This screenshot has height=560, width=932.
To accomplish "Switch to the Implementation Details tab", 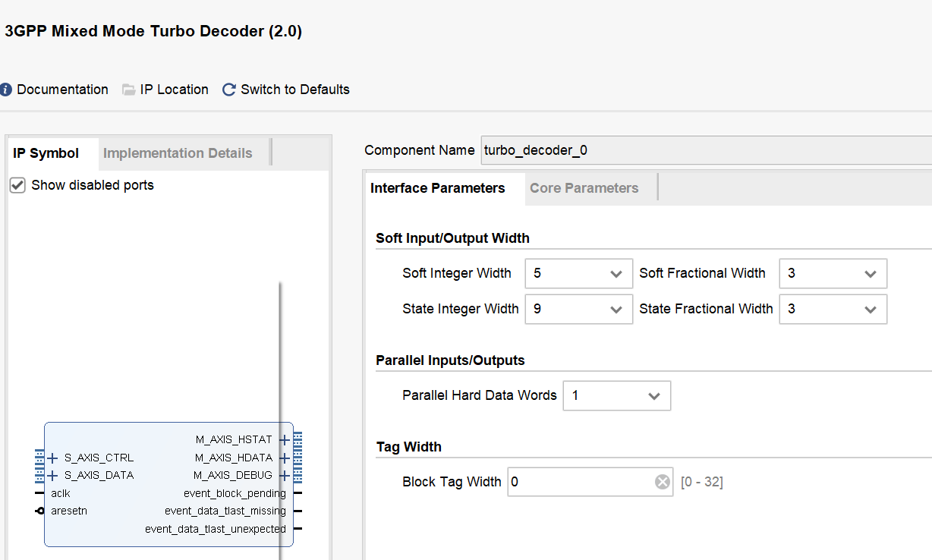I will pos(178,153).
